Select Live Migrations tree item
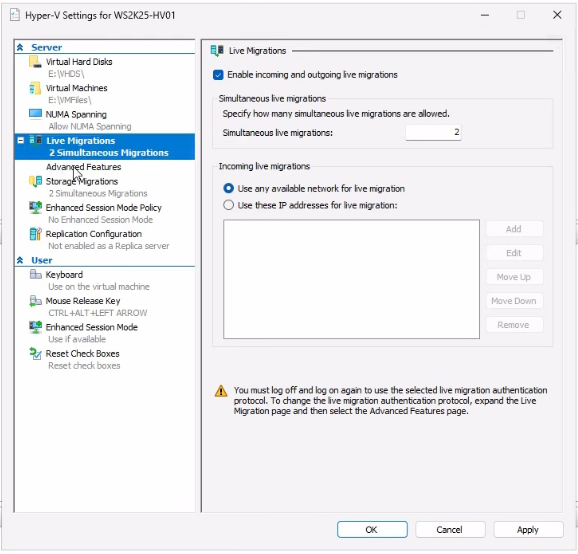Screen dimensions: 578x554 point(105,146)
